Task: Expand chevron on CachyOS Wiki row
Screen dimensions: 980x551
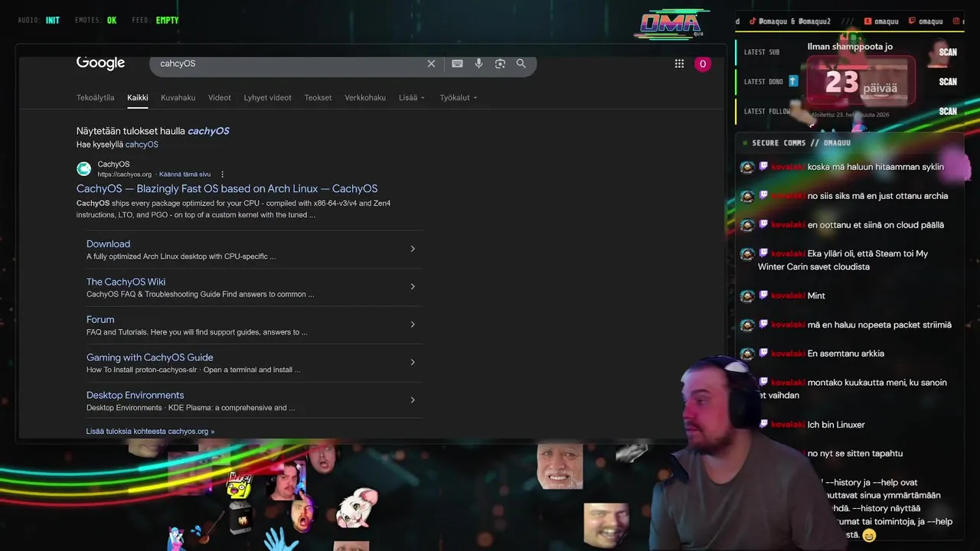Action: click(x=413, y=286)
